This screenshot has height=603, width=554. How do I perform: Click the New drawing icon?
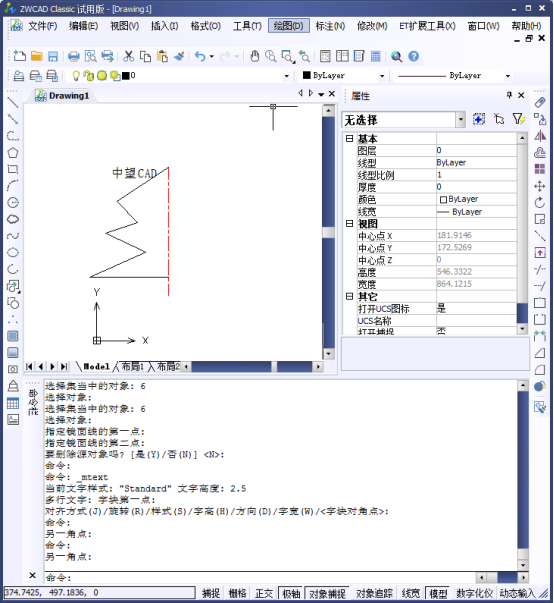(x=19, y=56)
